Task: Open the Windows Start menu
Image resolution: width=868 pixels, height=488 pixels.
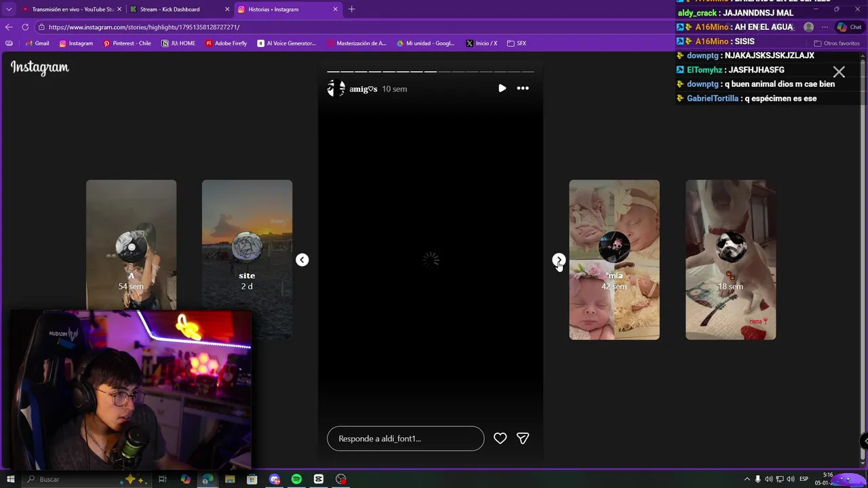Action: tap(10, 479)
